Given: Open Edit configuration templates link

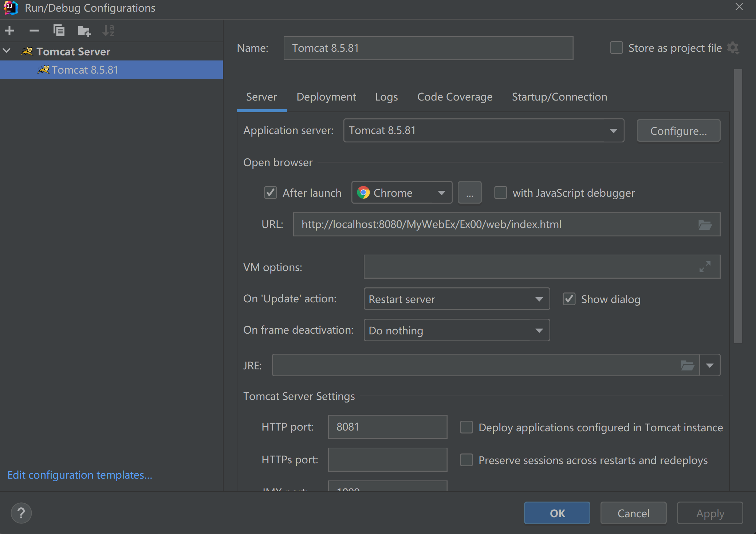Looking at the screenshot, I should (x=80, y=475).
